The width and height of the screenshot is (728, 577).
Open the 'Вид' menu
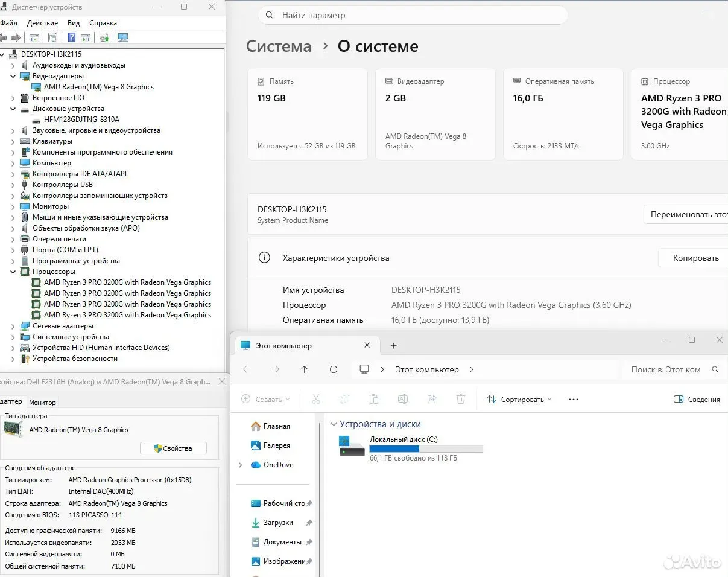74,23
